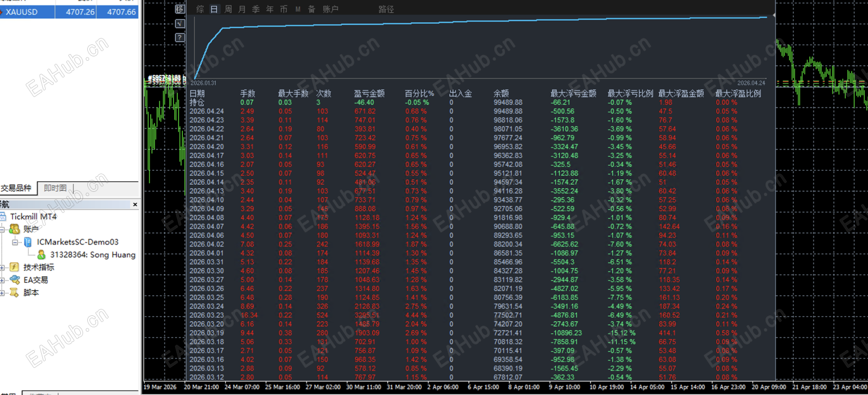This screenshot has width=868, height=395.
Task: Click the 最大浮亏金额 column header
Action: [x=573, y=94]
